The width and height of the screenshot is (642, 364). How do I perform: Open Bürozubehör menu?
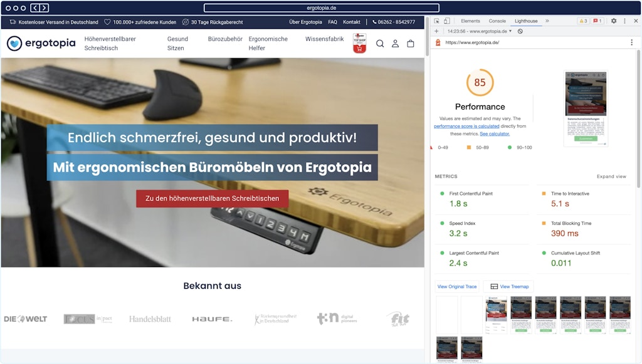(225, 39)
